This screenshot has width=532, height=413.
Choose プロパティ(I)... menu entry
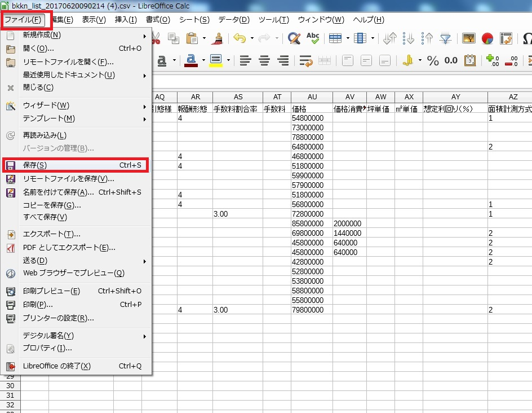point(76,348)
